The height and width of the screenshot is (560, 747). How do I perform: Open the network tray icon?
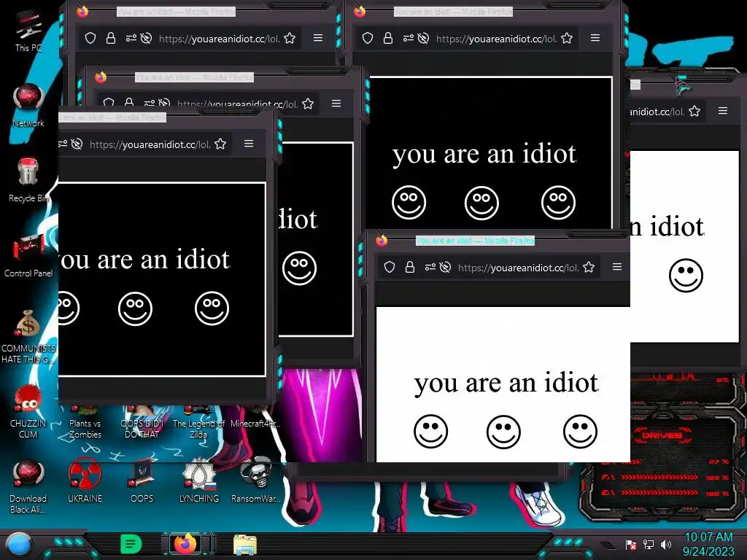(648, 544)
